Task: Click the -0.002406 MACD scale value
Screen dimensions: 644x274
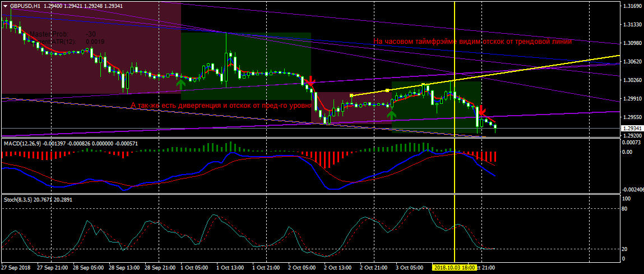Action: 632,190
